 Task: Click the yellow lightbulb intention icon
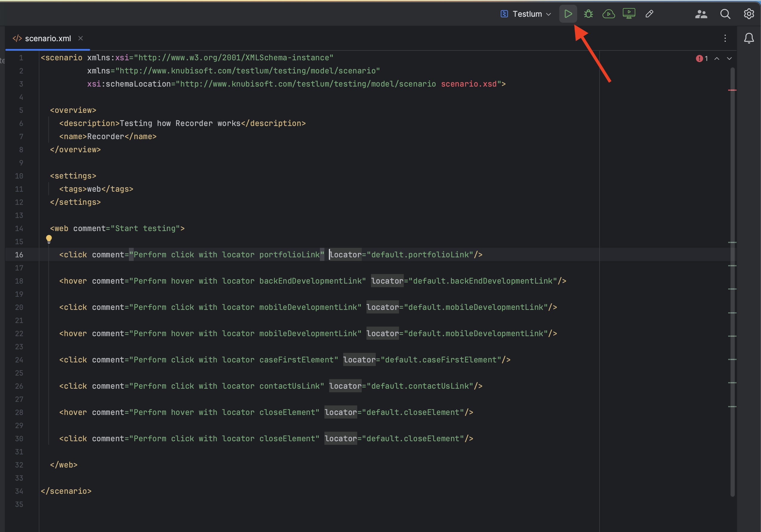[49, 239]
